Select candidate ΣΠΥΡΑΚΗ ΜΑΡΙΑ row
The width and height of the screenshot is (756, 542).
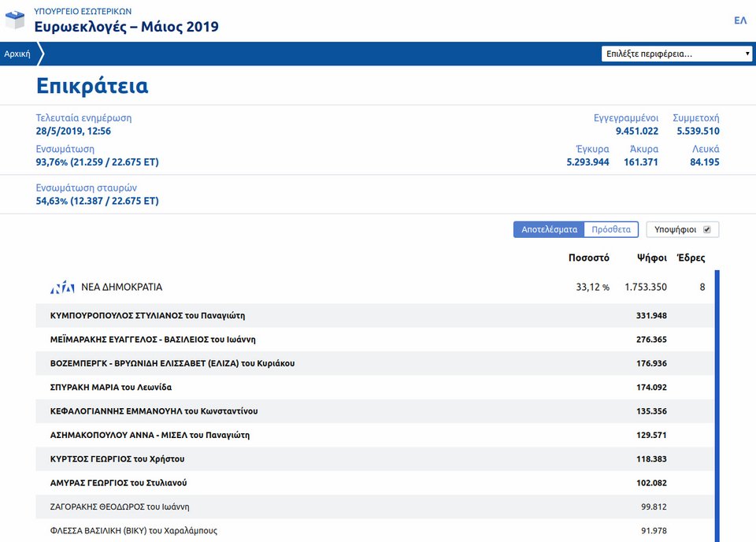(375, 388)
